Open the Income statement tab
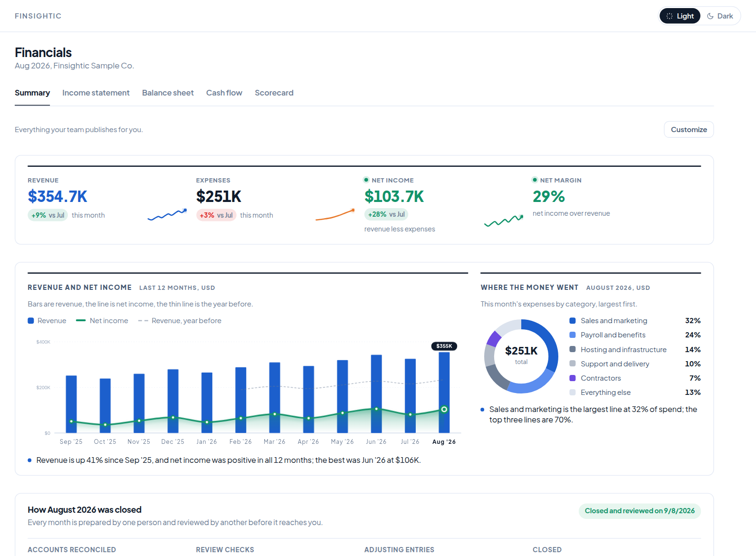Image resolution: width=756 pixels, height=556 pixels. click(x=96, y=93)
